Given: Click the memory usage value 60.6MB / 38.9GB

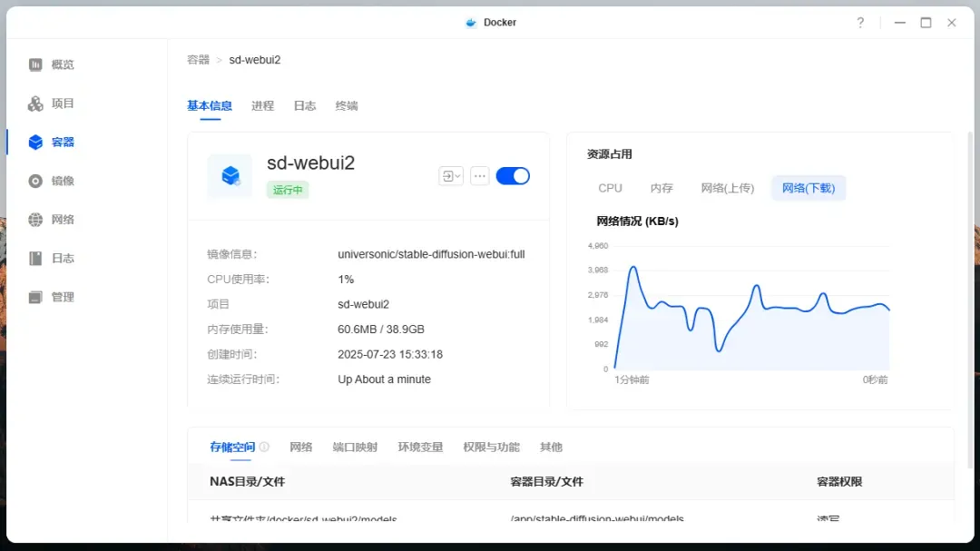Looking at the screenshot, I should [381, 330].
